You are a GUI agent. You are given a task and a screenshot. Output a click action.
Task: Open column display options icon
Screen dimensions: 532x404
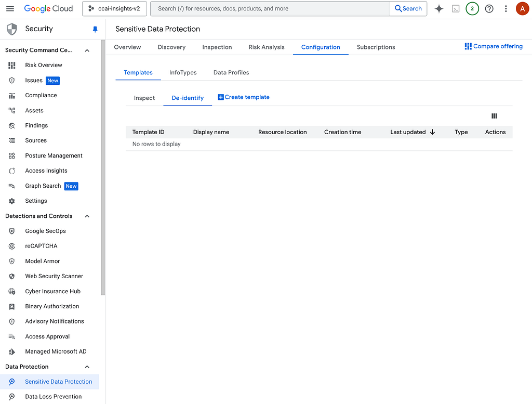pos(494,116)
